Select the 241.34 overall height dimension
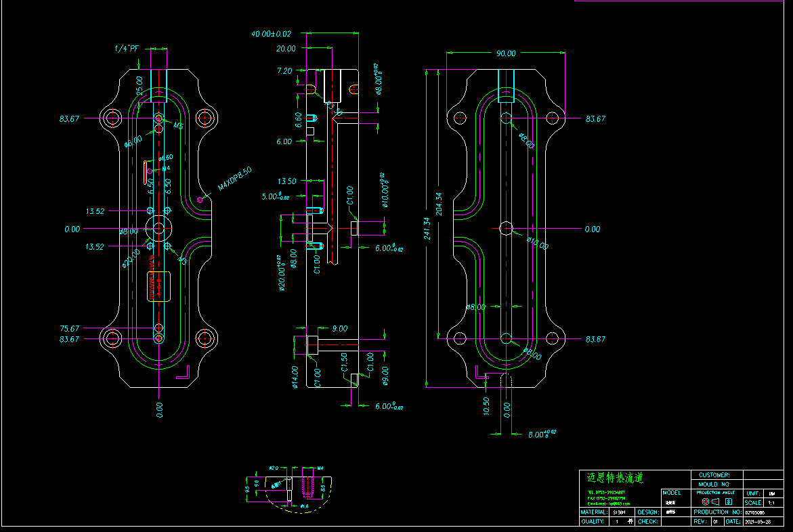This screenshot has height=532, width=793. point(428,221)
